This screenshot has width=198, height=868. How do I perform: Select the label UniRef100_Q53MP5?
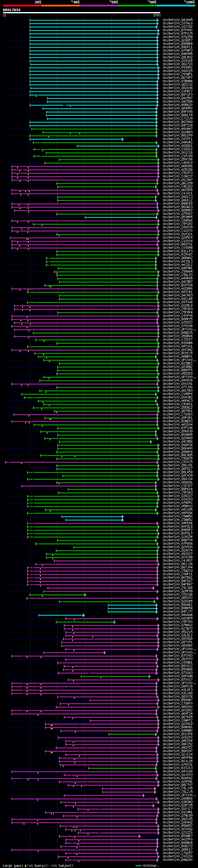pyautogui.click(x=178, y=217)
